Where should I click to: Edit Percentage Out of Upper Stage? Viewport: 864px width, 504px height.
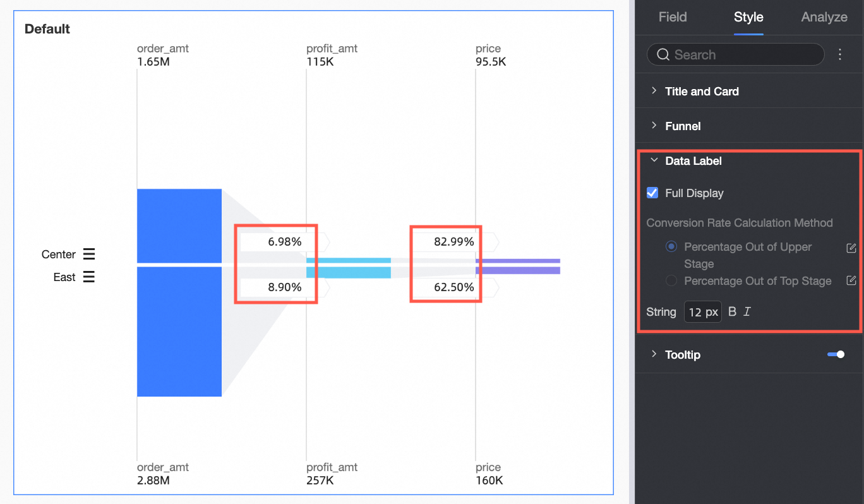[x=851, y=248]
